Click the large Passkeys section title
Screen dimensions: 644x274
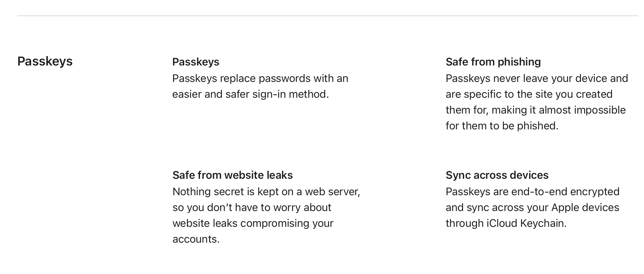click(45, 61)
